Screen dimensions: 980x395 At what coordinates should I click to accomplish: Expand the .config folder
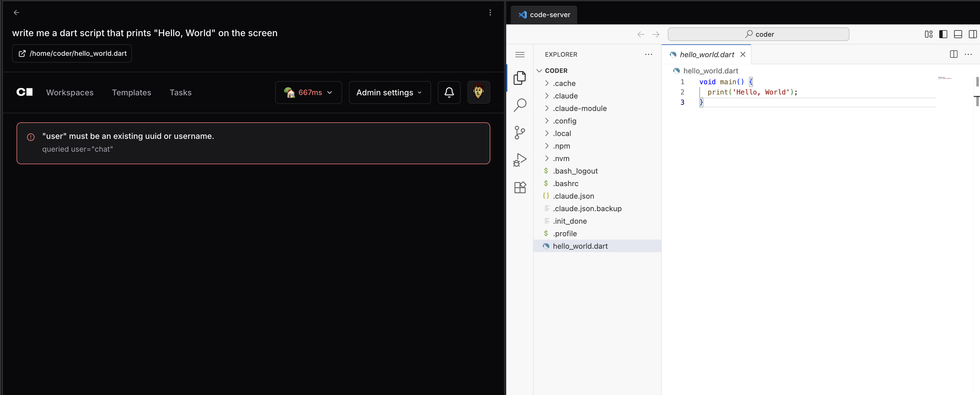click(x=597, y=121)
